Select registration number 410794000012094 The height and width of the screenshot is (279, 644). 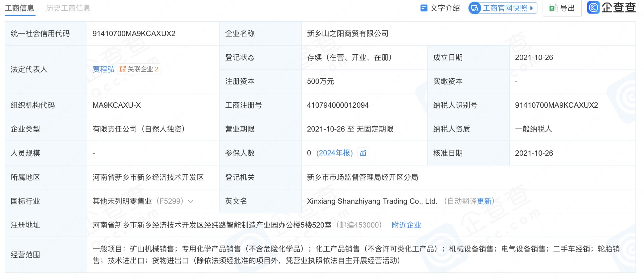[338, 105]
